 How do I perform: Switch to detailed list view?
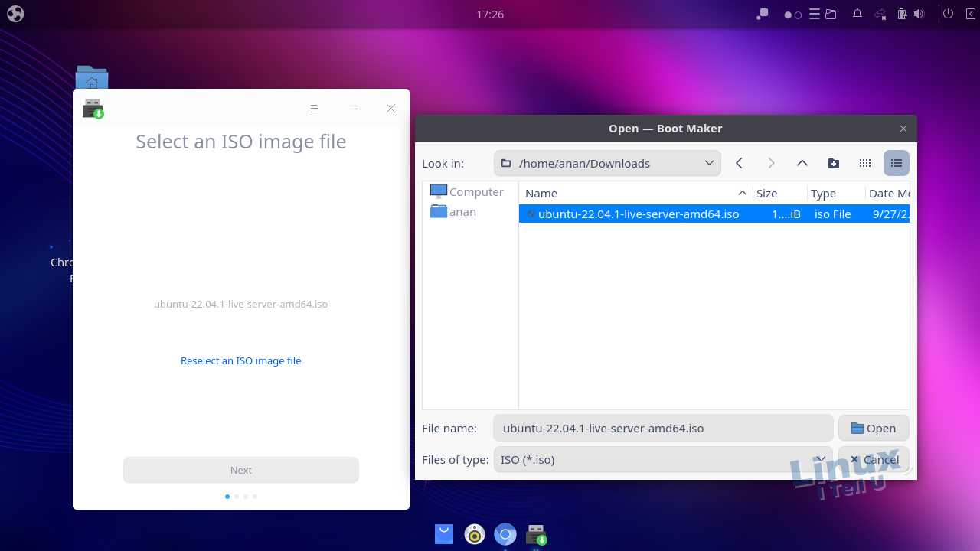coord(897,163)
